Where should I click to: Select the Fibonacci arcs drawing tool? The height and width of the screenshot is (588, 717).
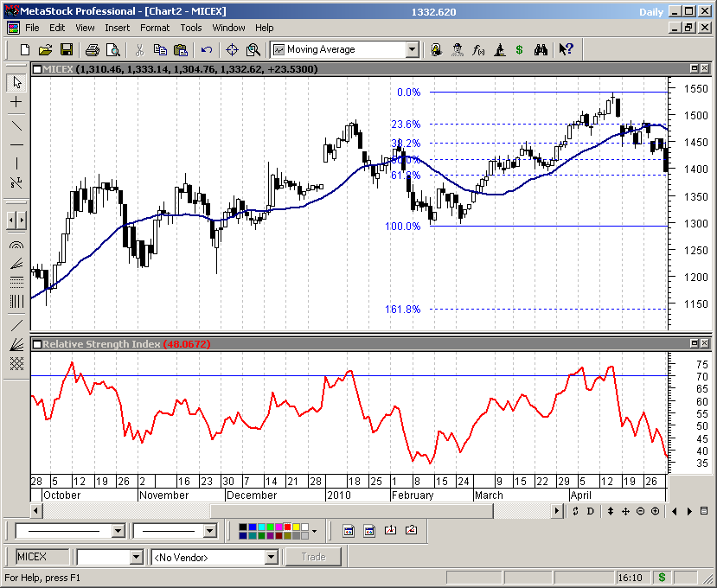click(x=16, y=244)
